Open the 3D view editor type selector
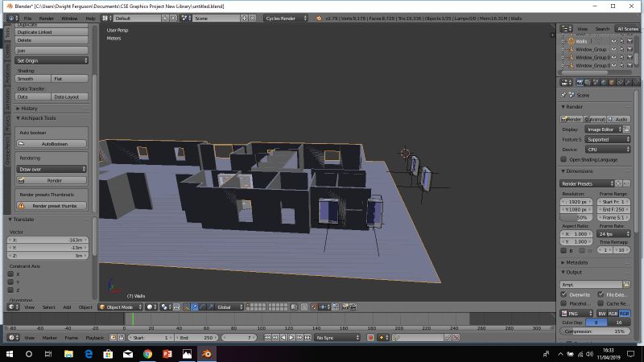This screenshot has width=644, height=362. click(x=14, y=306)
